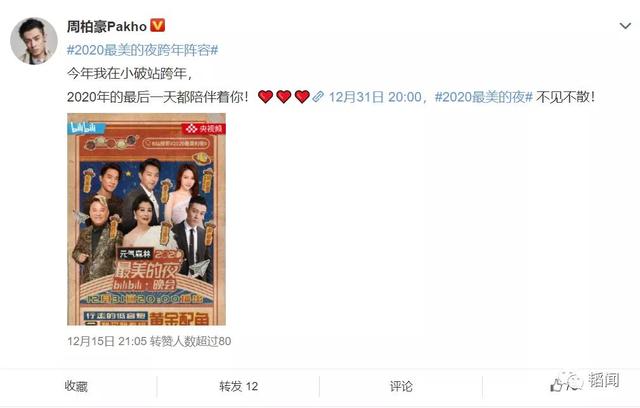This screenshot has width=640, height=408.
Task: Click 周柏豪Pakho's profile avatar
Action: 34,41
